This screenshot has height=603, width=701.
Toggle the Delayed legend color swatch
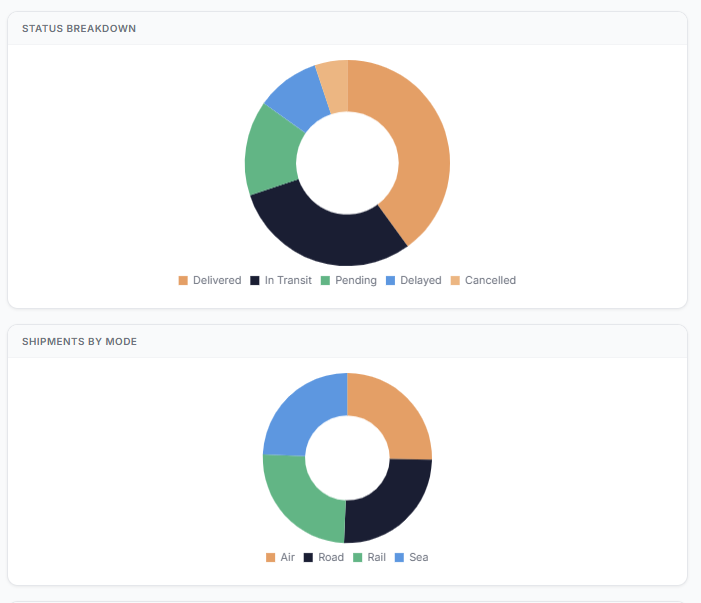(x=390, y=280)
